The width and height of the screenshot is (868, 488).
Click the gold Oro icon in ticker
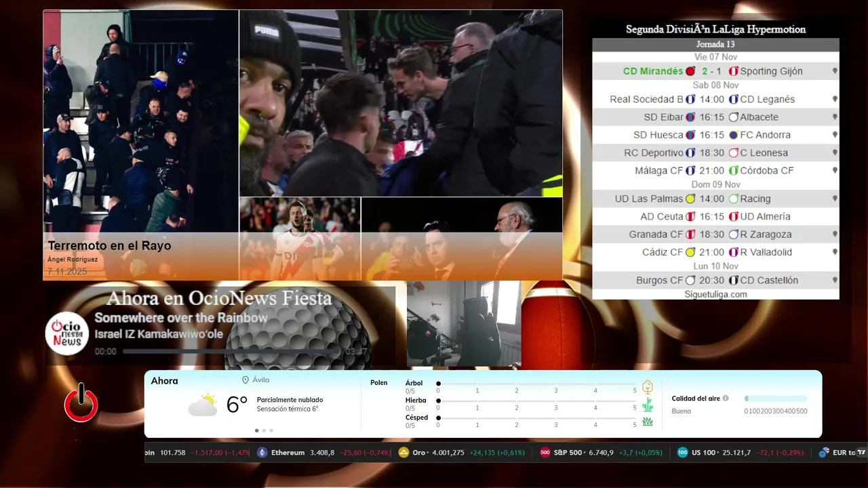(x=403, y=453)
